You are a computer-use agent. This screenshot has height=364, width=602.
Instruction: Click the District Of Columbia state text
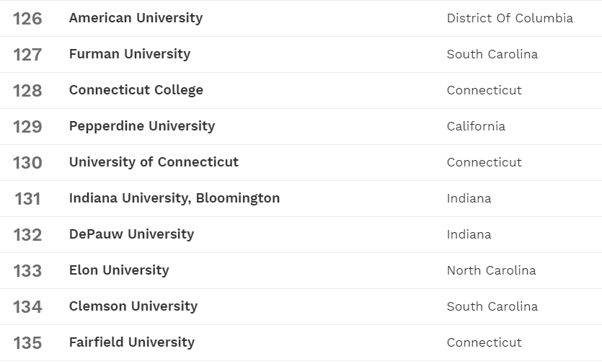pyautogui.click(x=510, y=18)
